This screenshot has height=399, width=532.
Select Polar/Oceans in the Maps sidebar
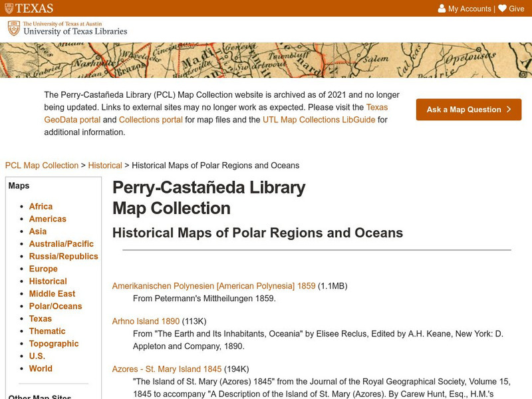(55, 307)
